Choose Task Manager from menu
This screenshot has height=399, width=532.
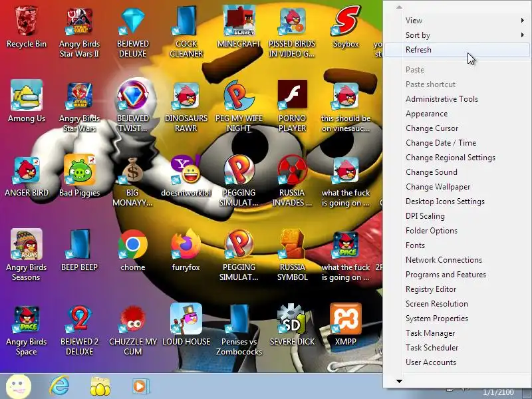[458, 332]
